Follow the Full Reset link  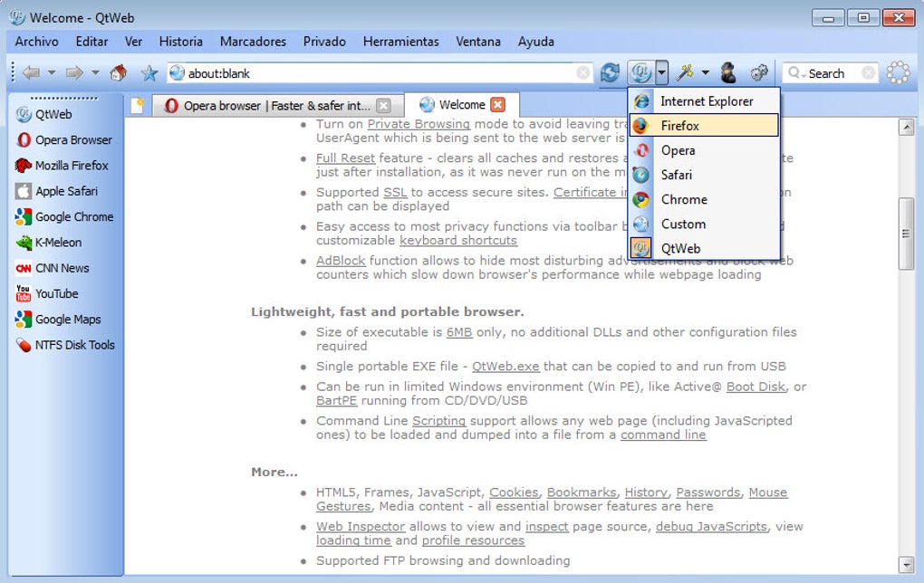[345, 158]
